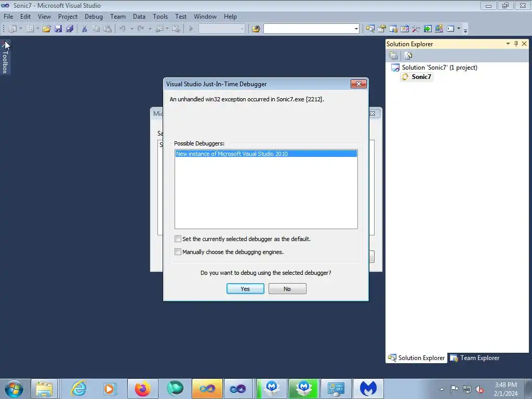The image size is (532, 399).
Task: Open the Edit menu
Action: pyautogui.click(x=25, y=16)
